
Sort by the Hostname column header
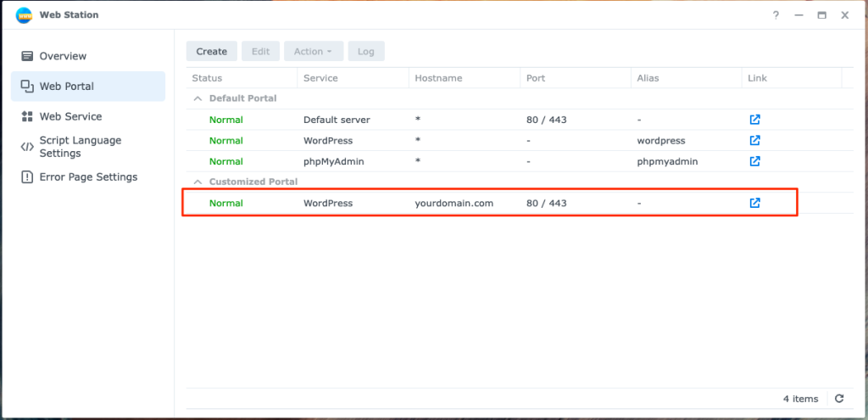coord(438,78)
